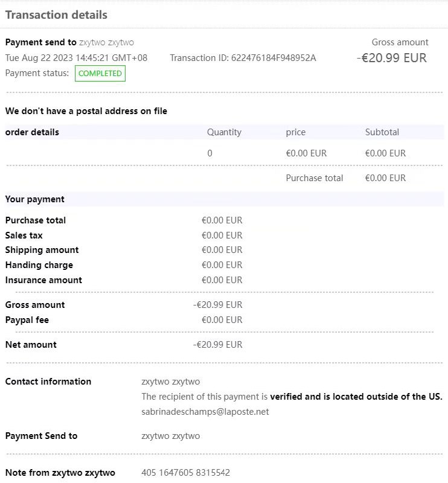Click the Paypal fee label

tap(27, 320)
